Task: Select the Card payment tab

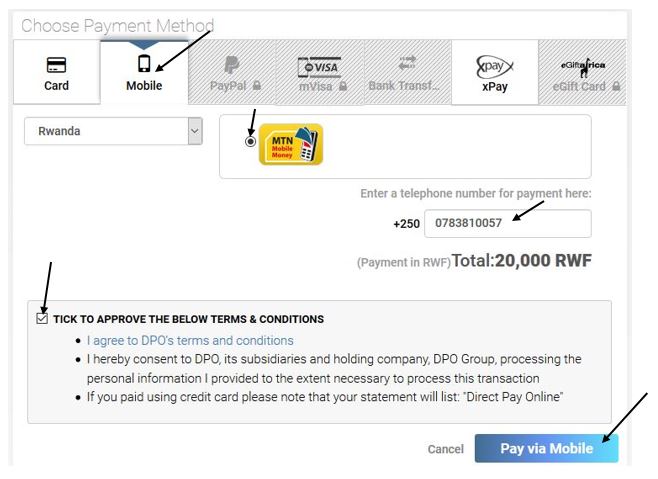Action: 56,73
